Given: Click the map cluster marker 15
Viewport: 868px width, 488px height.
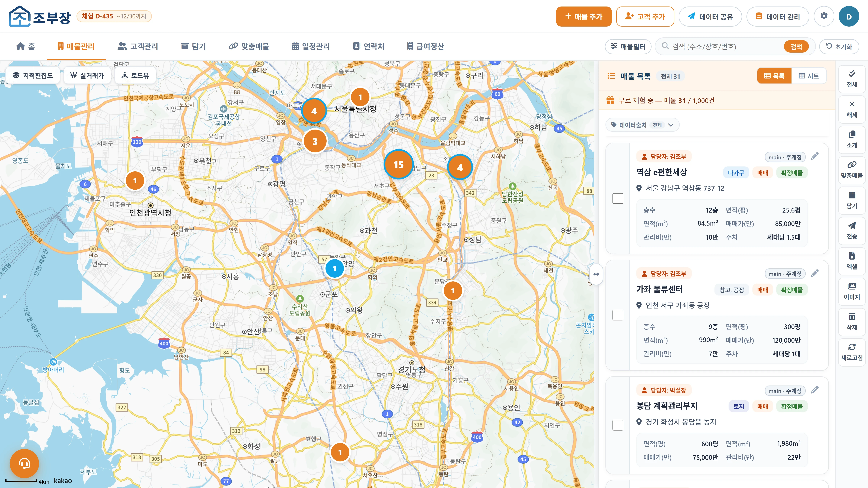Looking at the screenshot, I should click(398, 164).
